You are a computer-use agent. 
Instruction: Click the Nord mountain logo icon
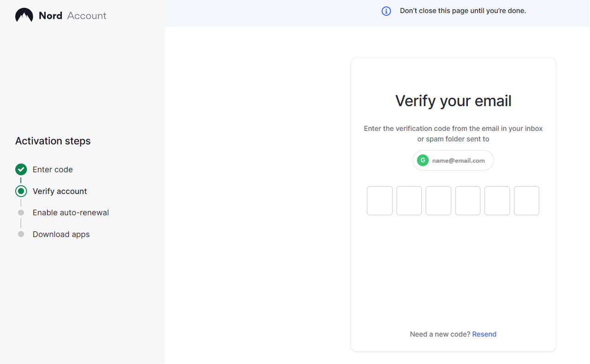tap(24, 16)
